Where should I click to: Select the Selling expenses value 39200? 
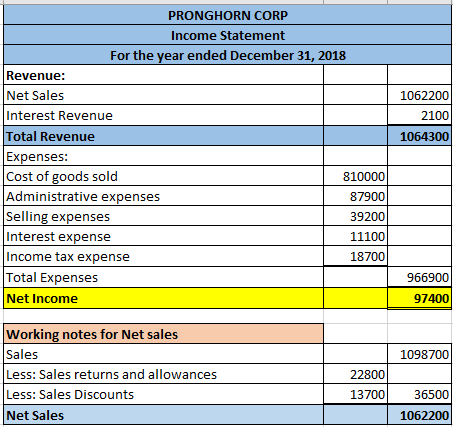[355, 216]
